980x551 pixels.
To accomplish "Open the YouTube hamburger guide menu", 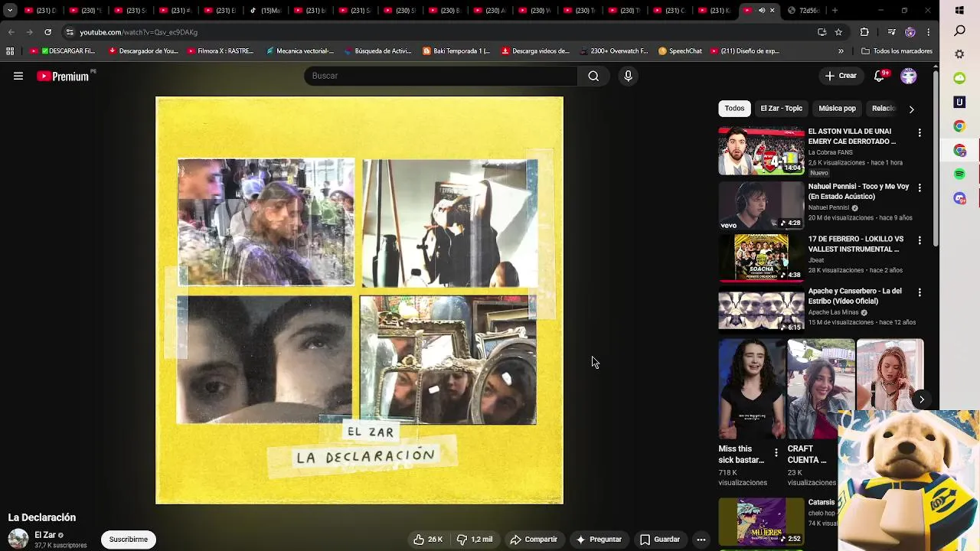I will [x=18, y=76].
